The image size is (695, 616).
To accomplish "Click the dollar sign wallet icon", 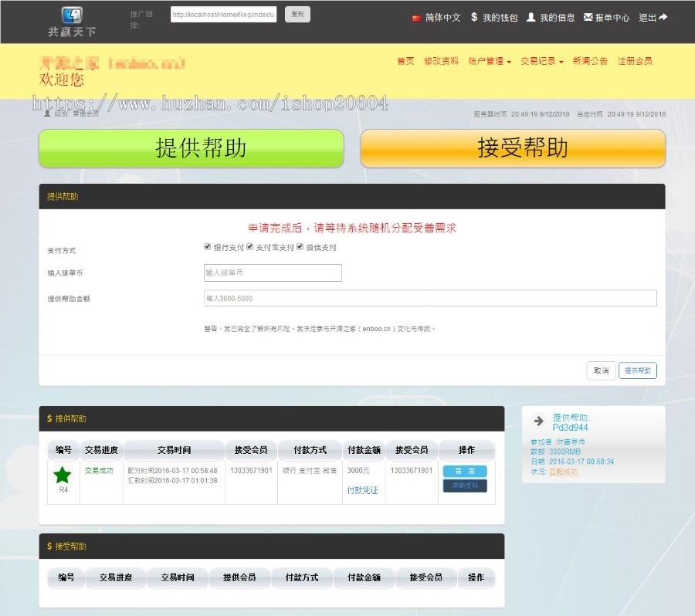I will click(474, 17).
